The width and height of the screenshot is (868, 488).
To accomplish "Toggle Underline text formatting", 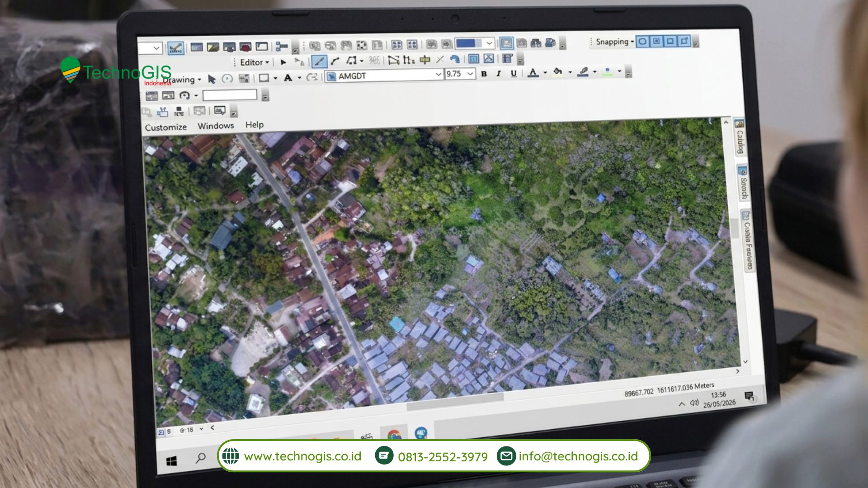I will (x=514, y=73).
